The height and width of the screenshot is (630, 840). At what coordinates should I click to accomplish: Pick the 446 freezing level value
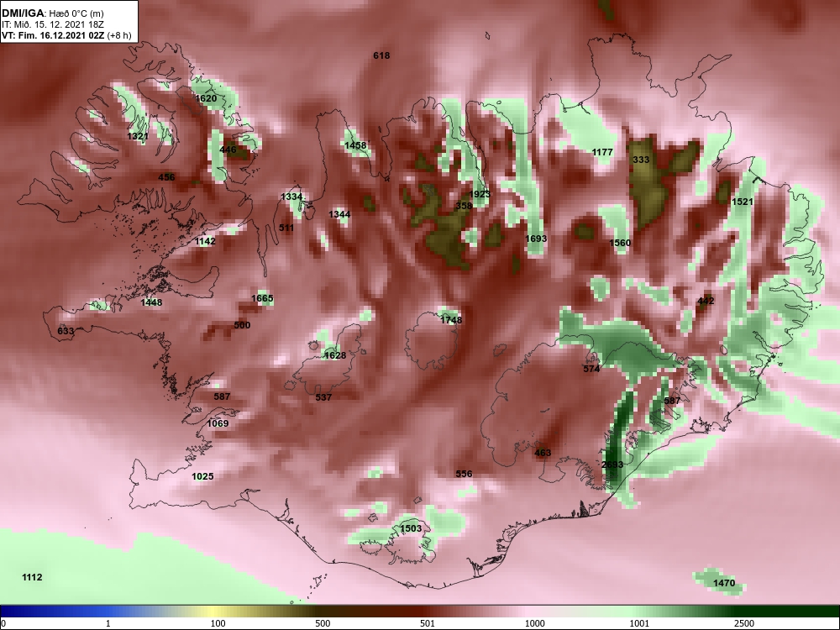[228, 150]
